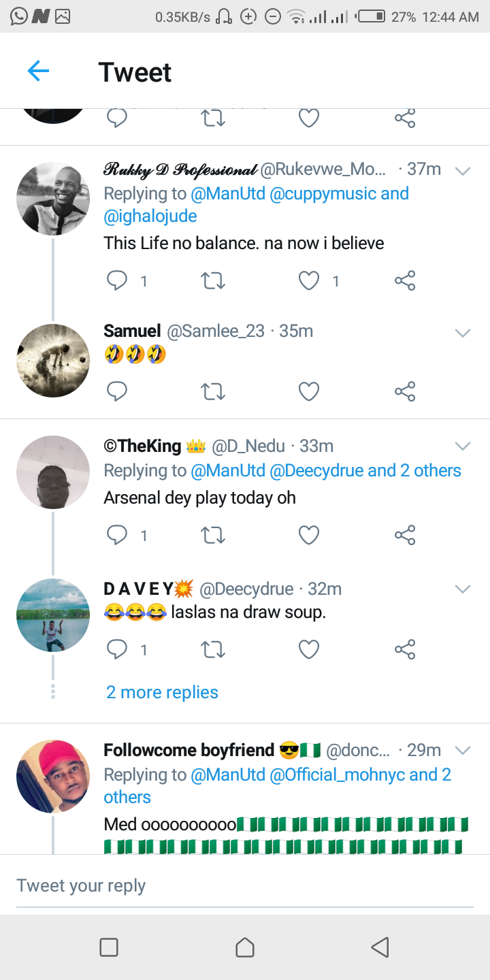Viewport: 490px width, 980px height.
Task: Retweet Samuel's laughing emoji tweet
Action: point(213,391)
